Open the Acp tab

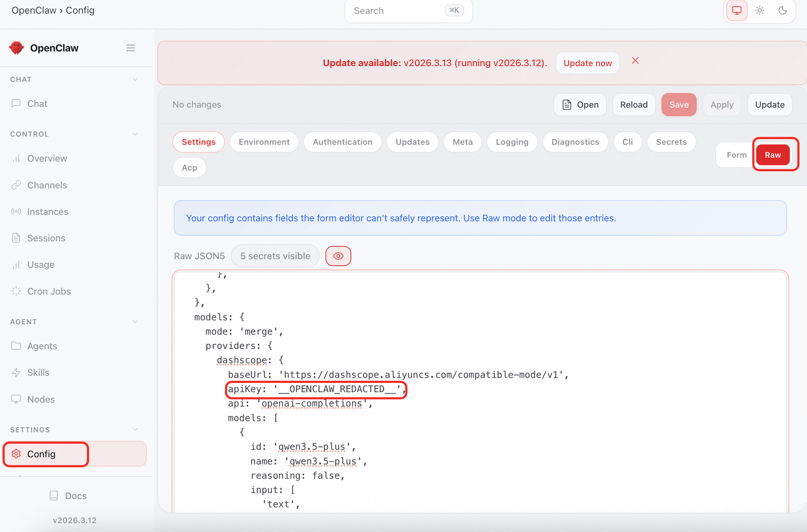click(189, 168)
